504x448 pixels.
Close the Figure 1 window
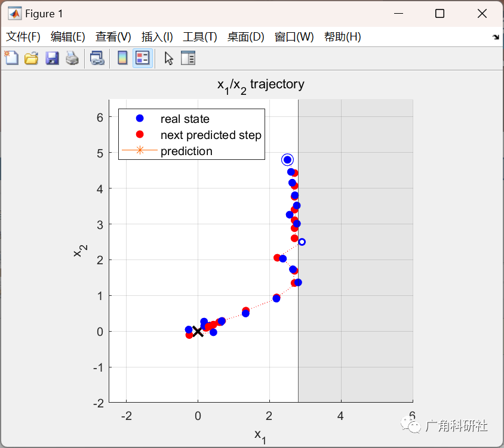tap(482, 14)
